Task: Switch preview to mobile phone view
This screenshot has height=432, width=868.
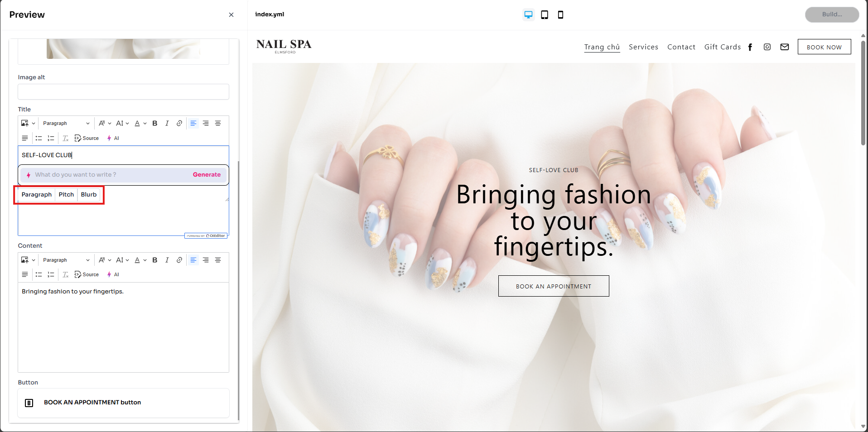Action: coord(560,15)
